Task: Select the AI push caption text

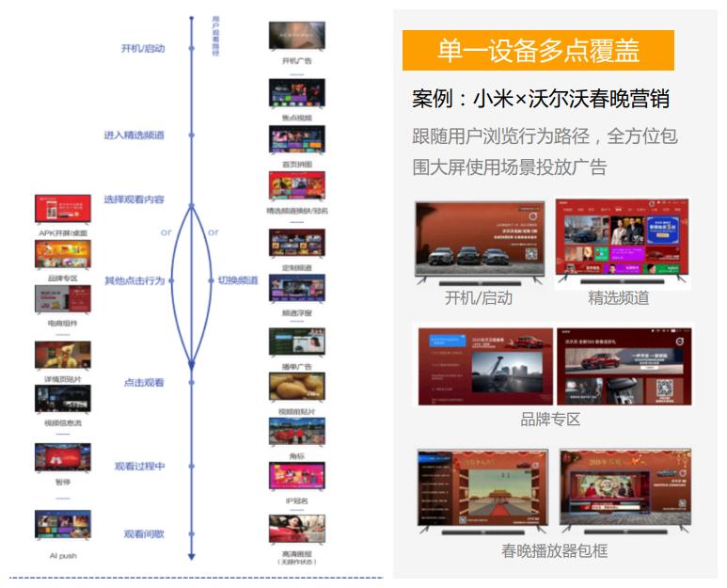Action: 63,555
